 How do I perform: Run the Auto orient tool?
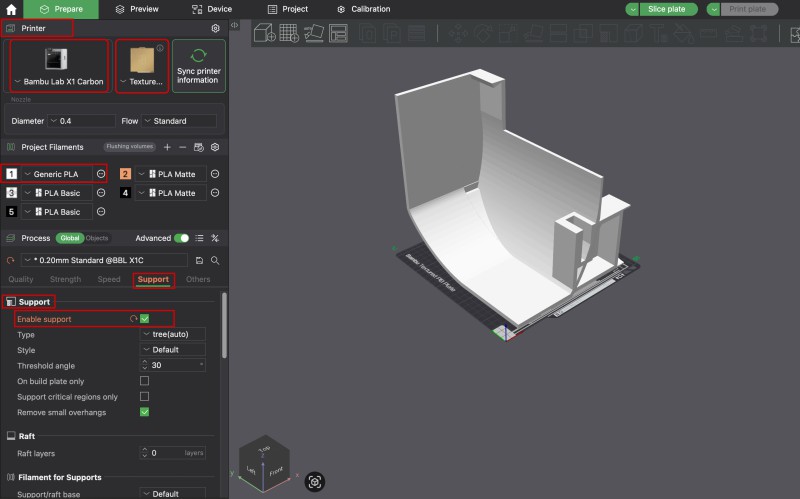tap(314, 33)
